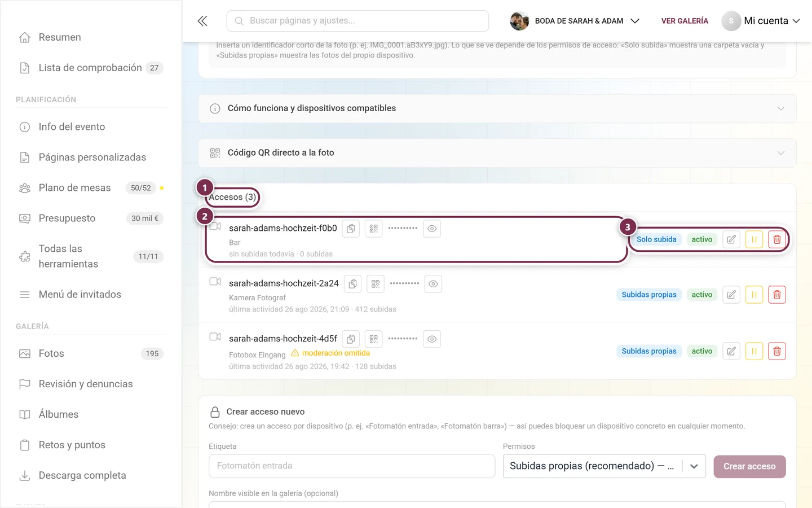Open the Boda de Sarah & Adam event switcher
Screen dimensions: 812x508
click(575, 21)
